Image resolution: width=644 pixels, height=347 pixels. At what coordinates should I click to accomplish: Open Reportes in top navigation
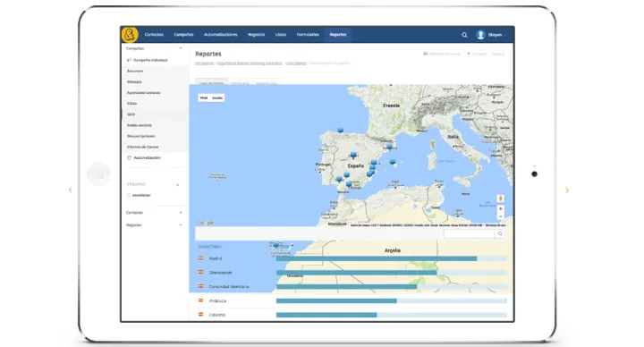coord(338,35)
